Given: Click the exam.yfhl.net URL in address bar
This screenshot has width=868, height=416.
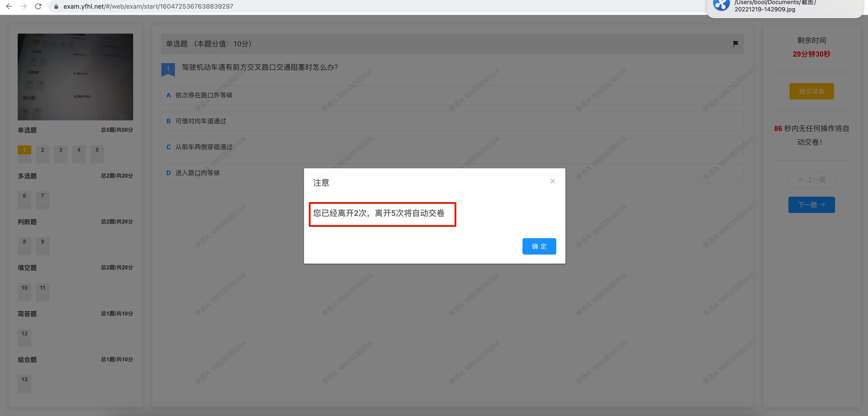Looking at the screenshot, I should [x=148, y=6].
